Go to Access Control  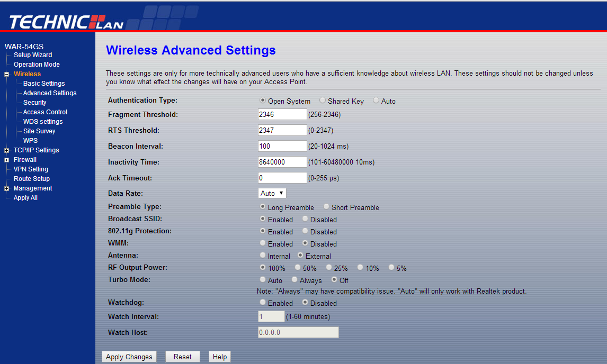tap(45, 112)
